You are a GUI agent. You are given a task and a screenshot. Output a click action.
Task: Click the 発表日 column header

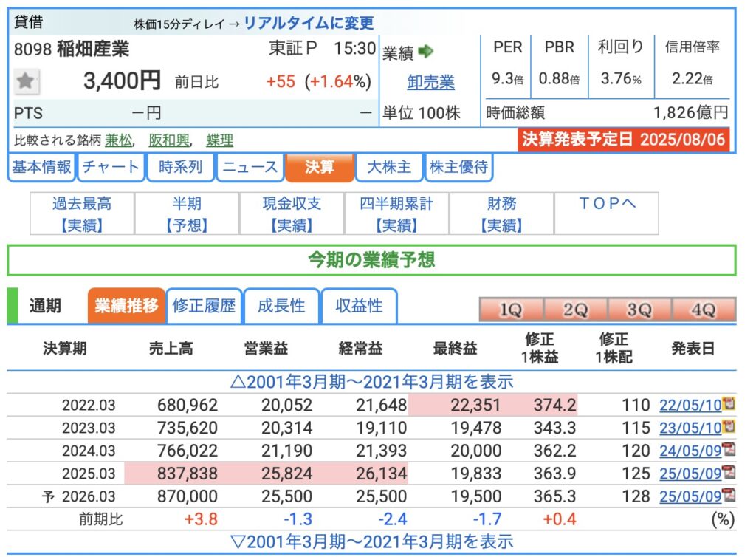[x=693, y=348]
